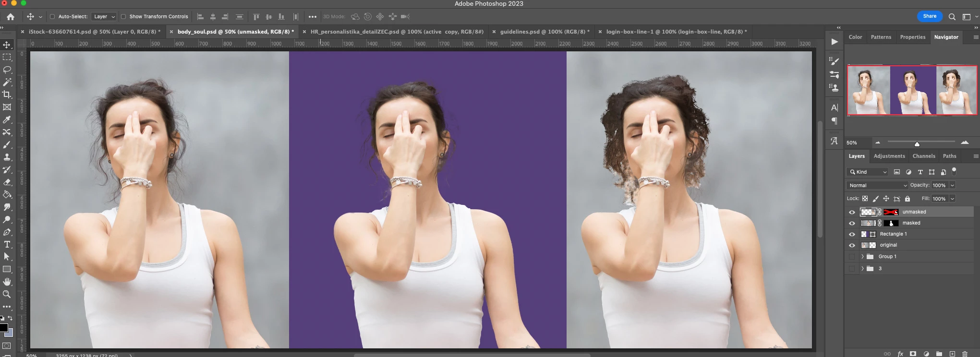Open the search icon in options bar
This screenshot has width=980, height=357.
(952, 17)
